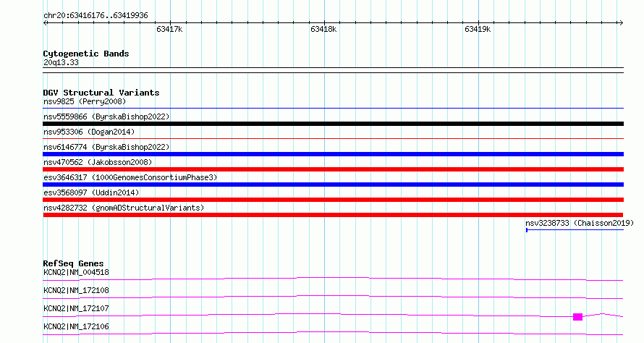
Task: Select the red nsv4282732 gnomAD bar
Action: (333, 215)
